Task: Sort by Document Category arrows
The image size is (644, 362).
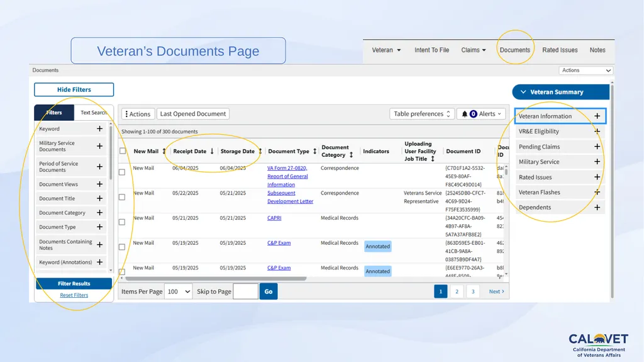Action: [351, 155]
